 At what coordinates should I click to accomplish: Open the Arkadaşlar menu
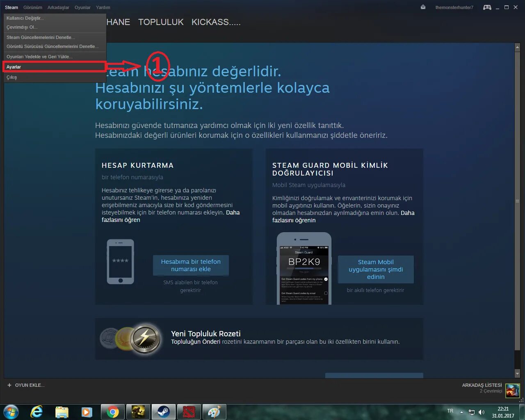point(58,7)
